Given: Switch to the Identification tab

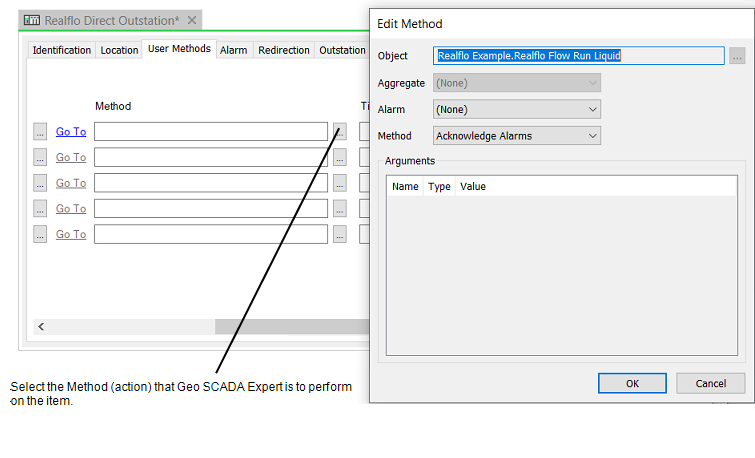Looking at the screenshot, I should pos(61,50).
